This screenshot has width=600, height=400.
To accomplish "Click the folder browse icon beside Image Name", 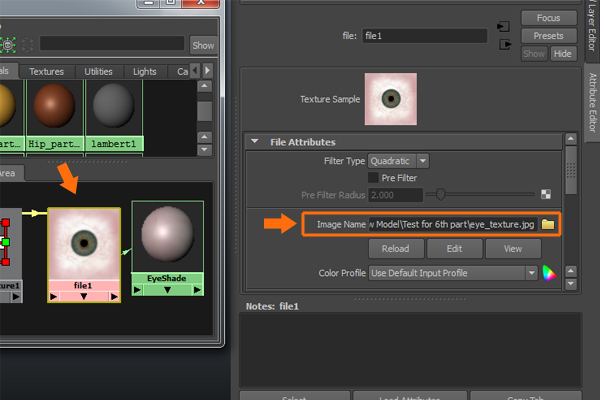I will coord(547,224).
